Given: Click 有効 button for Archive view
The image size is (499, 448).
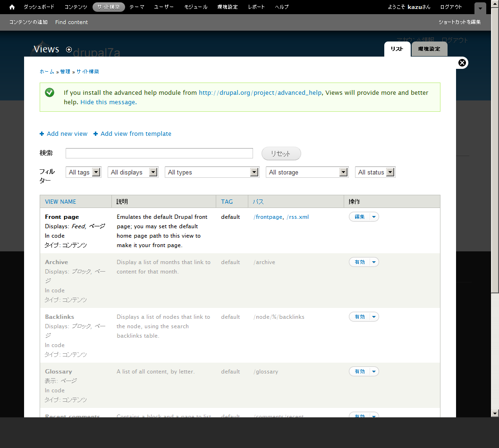Looking at the screenshot, I should [x=360, y=262].
